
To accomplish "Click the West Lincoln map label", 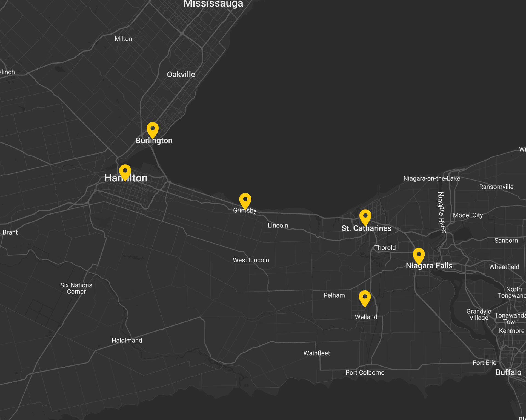I will click(251, 260).
